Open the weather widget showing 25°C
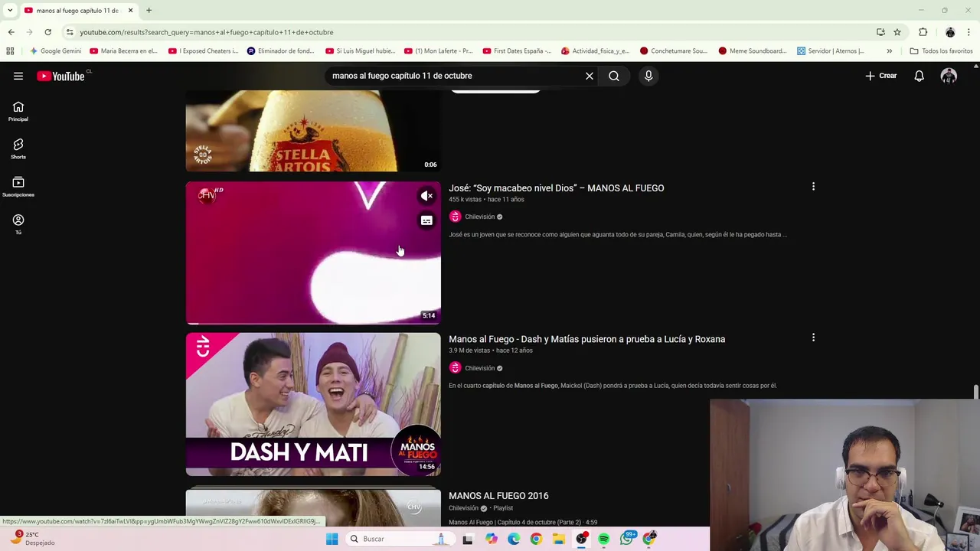This screenshot has height=551, width=980. pos(32,538)
